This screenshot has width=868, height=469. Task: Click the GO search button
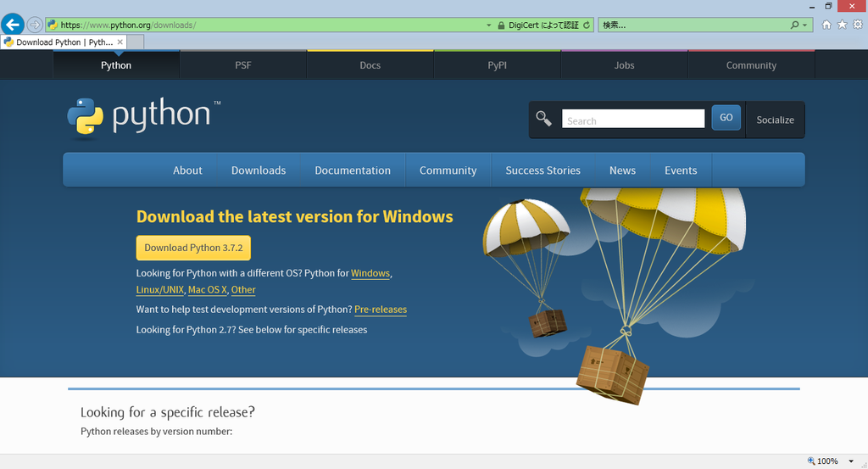point(726,118)
